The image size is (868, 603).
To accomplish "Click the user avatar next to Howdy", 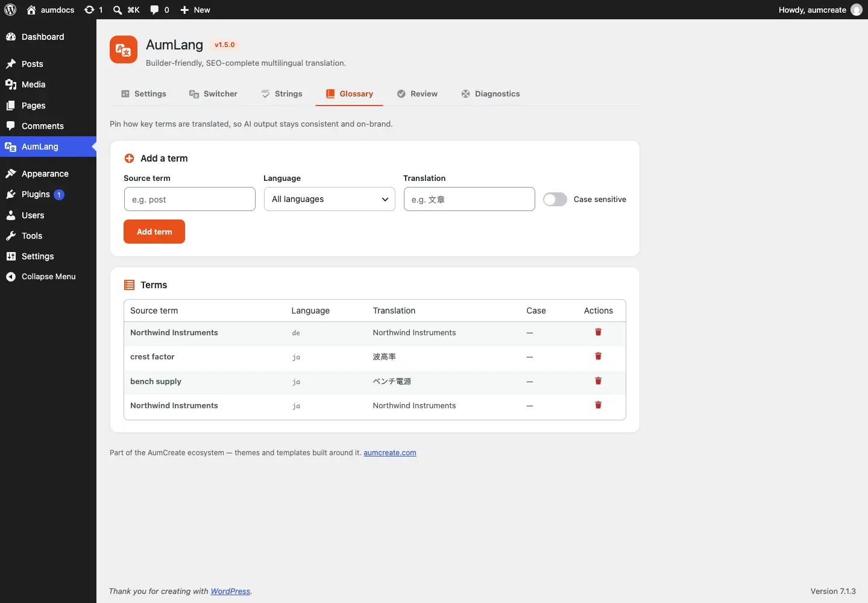I will [x=856, y=10].
